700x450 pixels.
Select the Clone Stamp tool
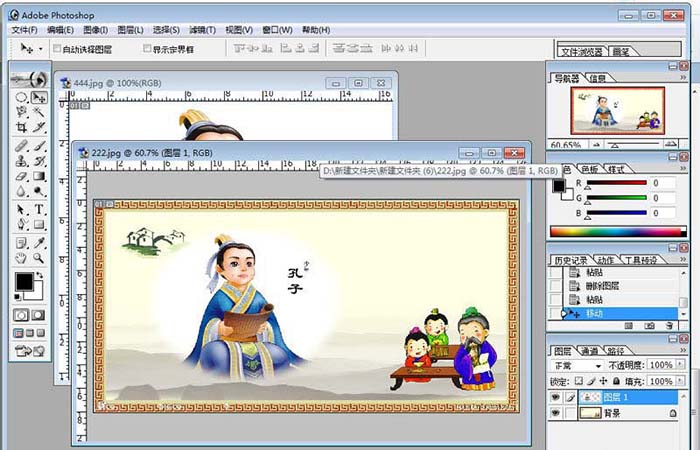(21, 161)
